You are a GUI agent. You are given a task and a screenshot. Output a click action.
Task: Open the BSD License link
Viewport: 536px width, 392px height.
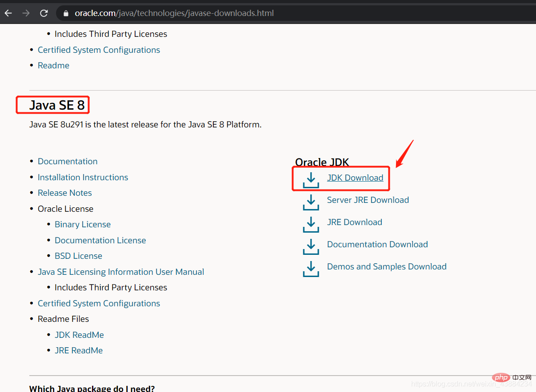[x=78, y=256]
